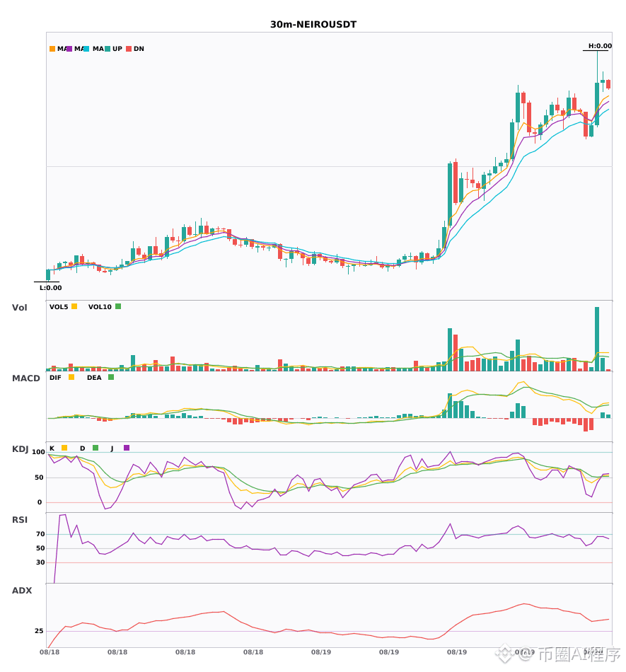Click the yellow K legend swatch

tap(64, 448)
